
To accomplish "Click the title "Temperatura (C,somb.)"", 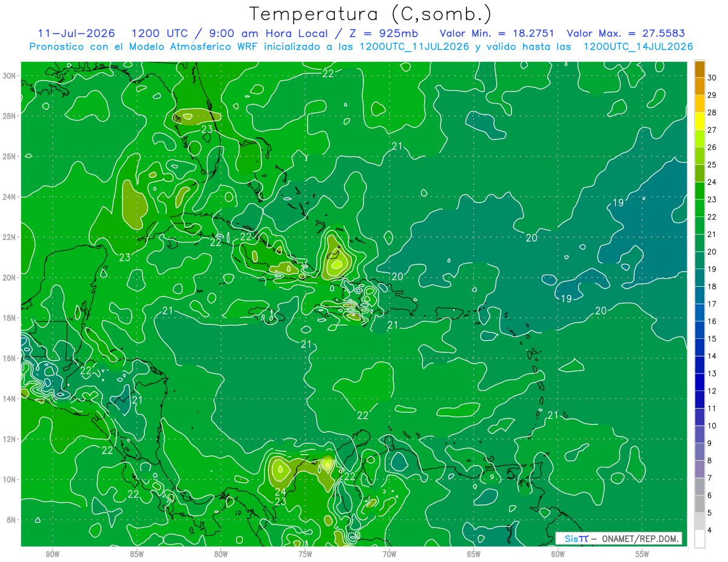I will pos(370,14).
